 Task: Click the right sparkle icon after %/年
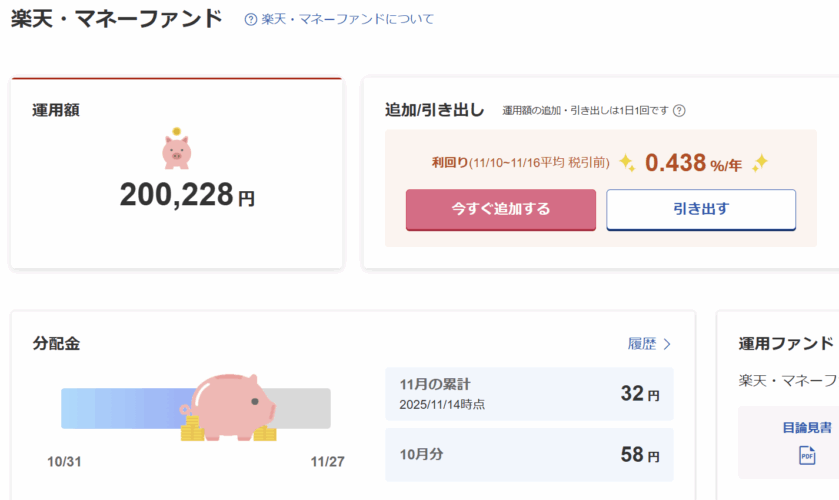click(760, 163)
